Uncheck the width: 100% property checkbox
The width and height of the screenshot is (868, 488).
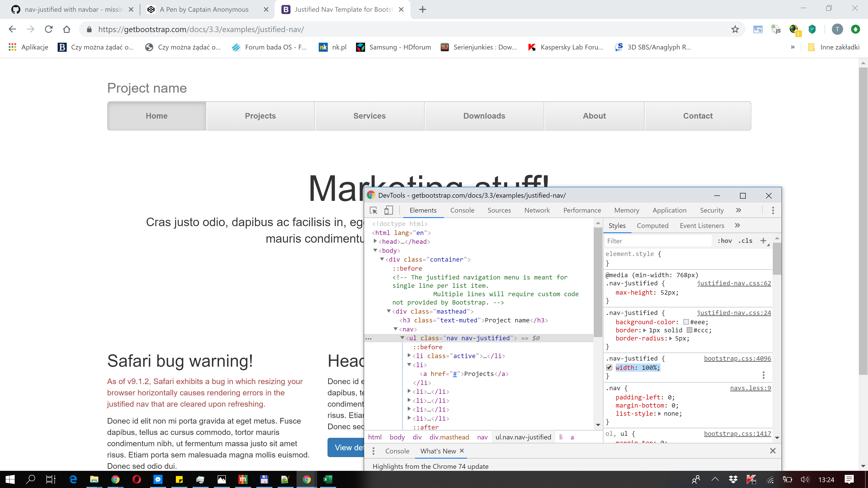pyautogui.click(x=609, y=367)
